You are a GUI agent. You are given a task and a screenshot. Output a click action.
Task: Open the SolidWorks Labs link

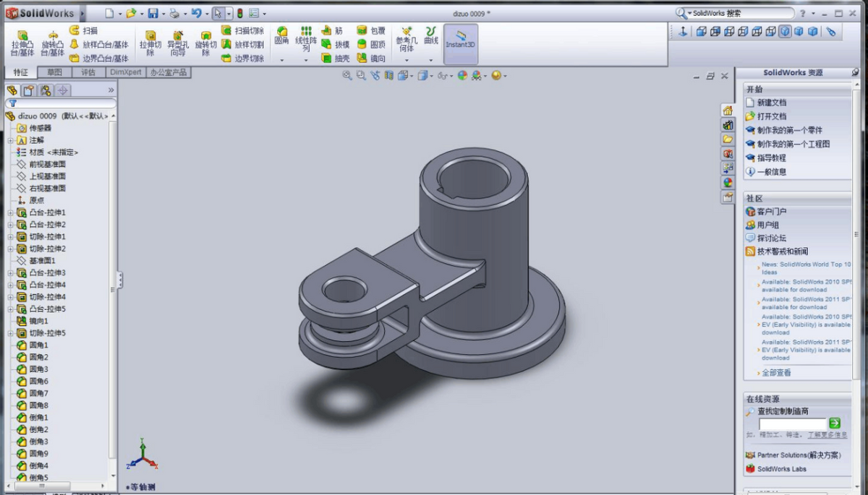tap(782, 469)
